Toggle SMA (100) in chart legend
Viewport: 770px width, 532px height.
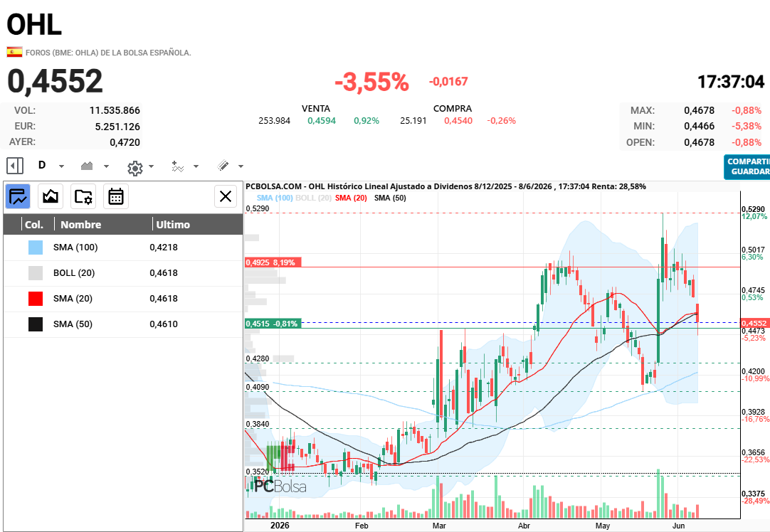275,198
